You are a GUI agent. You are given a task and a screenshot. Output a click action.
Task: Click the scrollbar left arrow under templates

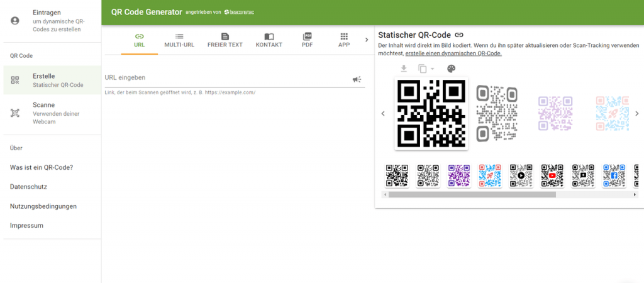point(385,195)
